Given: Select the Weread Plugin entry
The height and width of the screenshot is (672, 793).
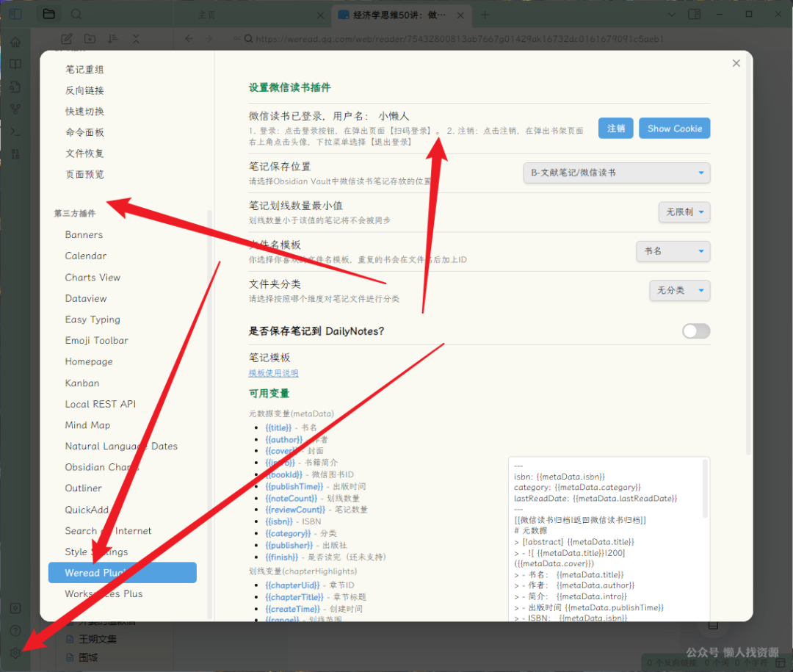Looking at the screenshot, I should [x=123, y=573].
